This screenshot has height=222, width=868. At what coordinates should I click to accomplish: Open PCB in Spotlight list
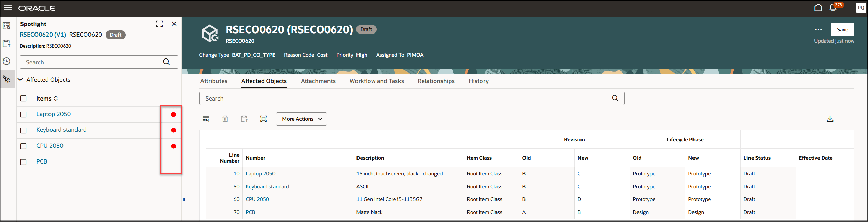point(42,161)
